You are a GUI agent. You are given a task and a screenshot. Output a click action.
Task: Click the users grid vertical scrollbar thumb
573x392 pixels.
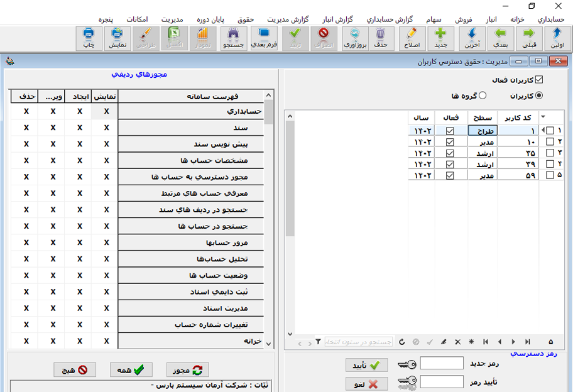pos(290,178)
